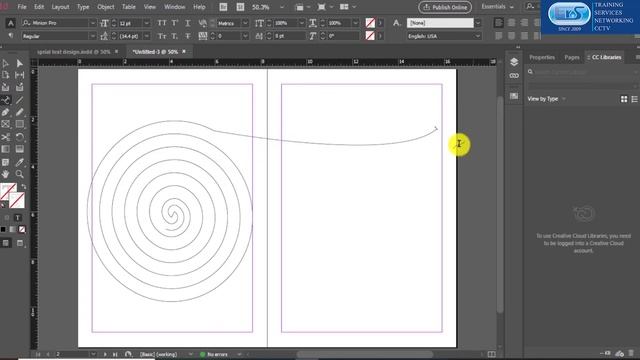The image size is (640, 360).
Task: Expand the 12 pt font size dropdown
Action: point(147,23)
